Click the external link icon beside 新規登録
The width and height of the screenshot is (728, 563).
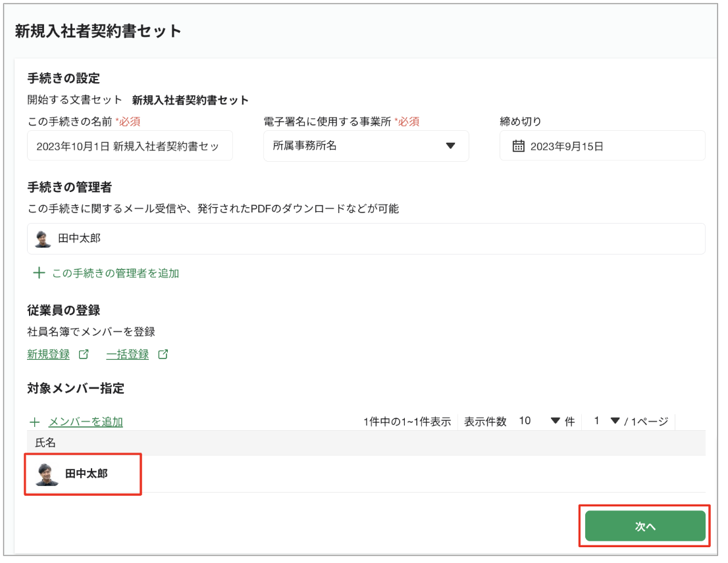(84, 354)
